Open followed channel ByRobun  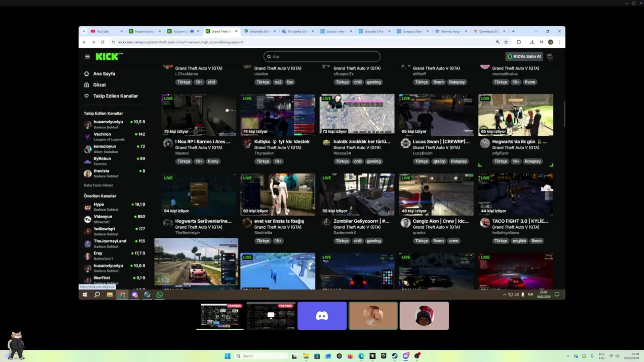[114, 160]
